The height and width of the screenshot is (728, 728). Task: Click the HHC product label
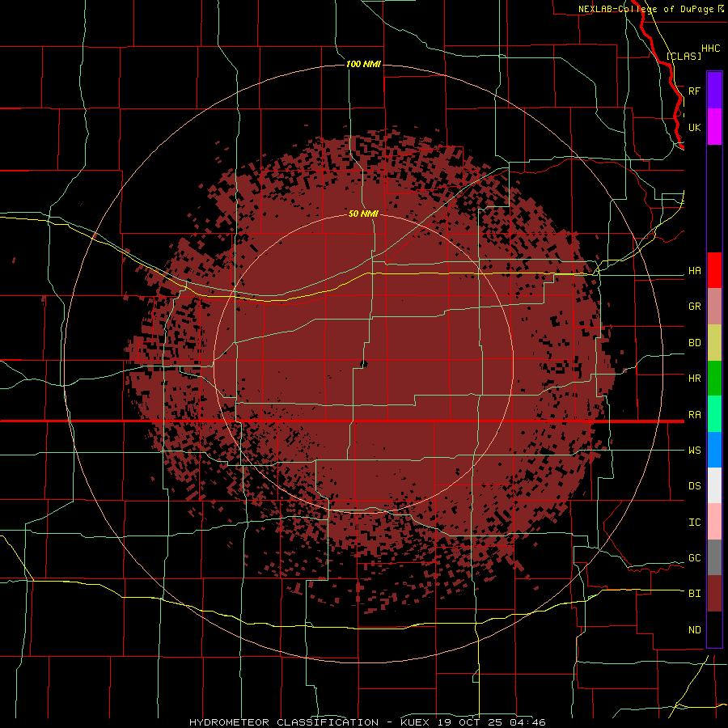(710, 49)
